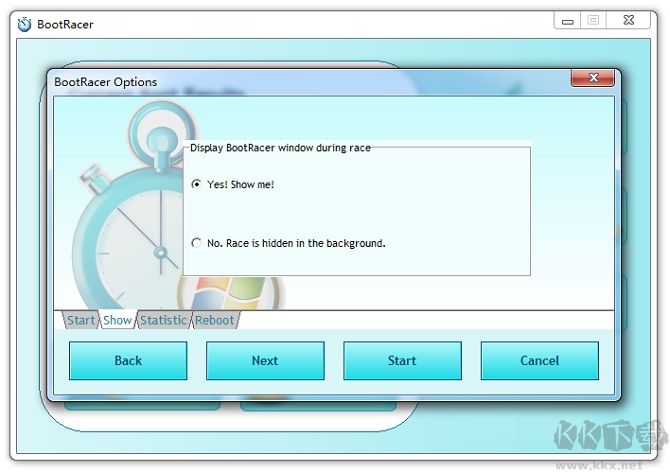Close the BootRacer main window
This screenshot has height=472, width=670.
629,21
